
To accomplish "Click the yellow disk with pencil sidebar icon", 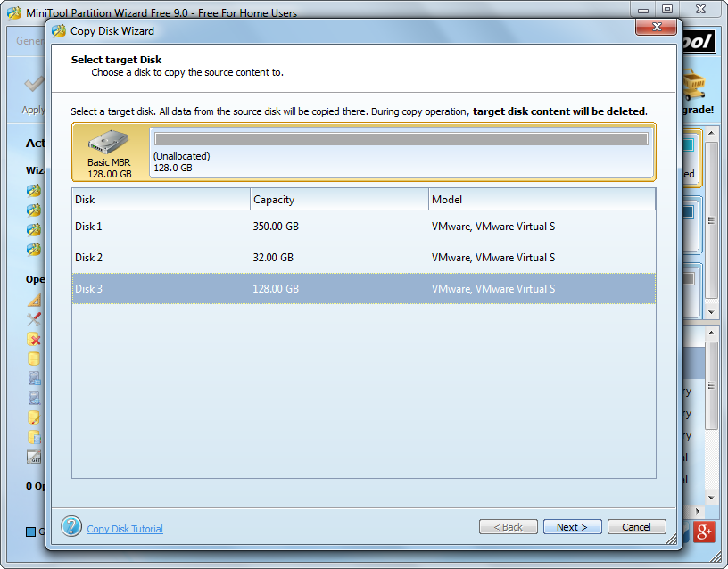I will point(33,417).
